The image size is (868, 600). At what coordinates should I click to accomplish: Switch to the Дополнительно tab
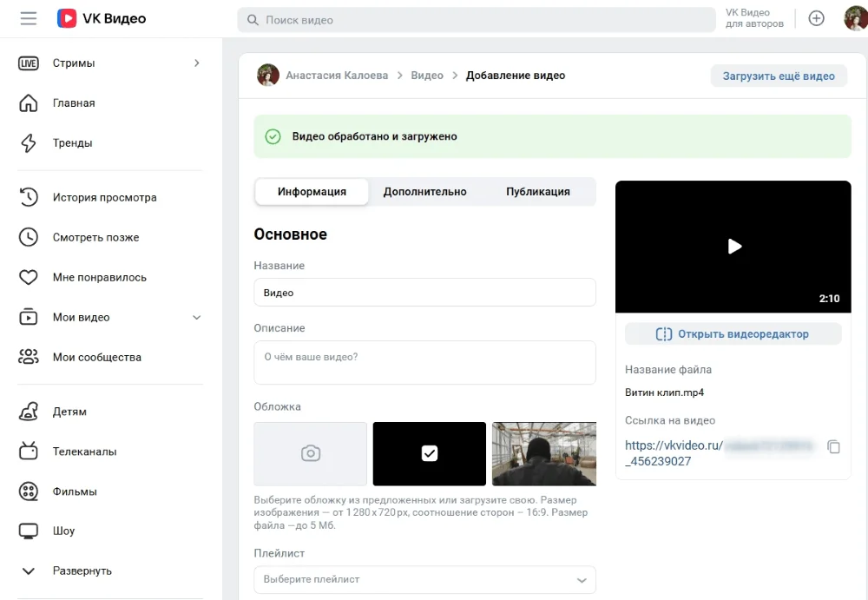424,192
